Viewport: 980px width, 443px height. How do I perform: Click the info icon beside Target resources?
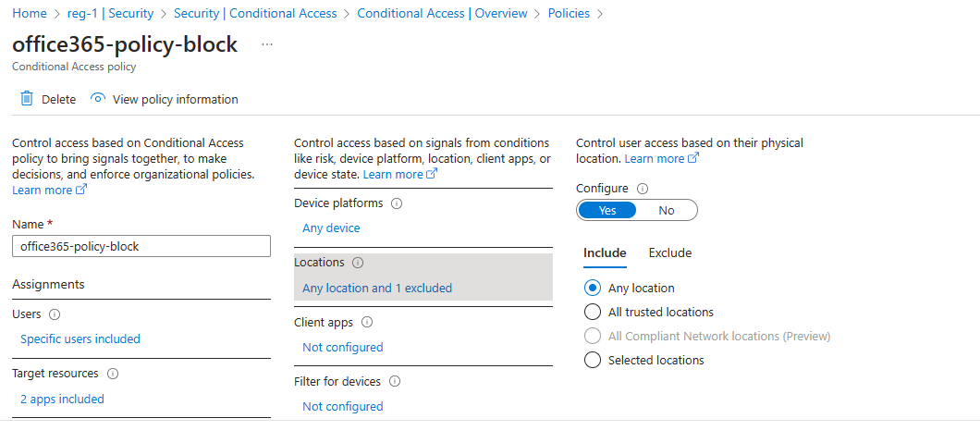tap(113, 374)
